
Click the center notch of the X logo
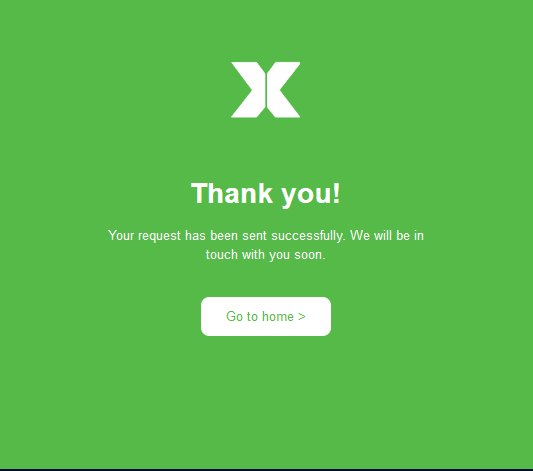coord(266,90)
